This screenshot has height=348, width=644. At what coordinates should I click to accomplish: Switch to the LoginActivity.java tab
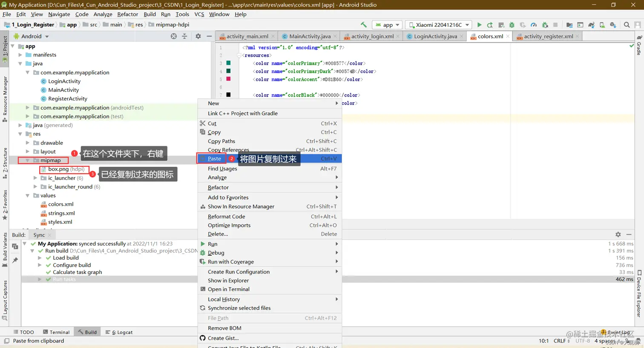click(435, 36)
